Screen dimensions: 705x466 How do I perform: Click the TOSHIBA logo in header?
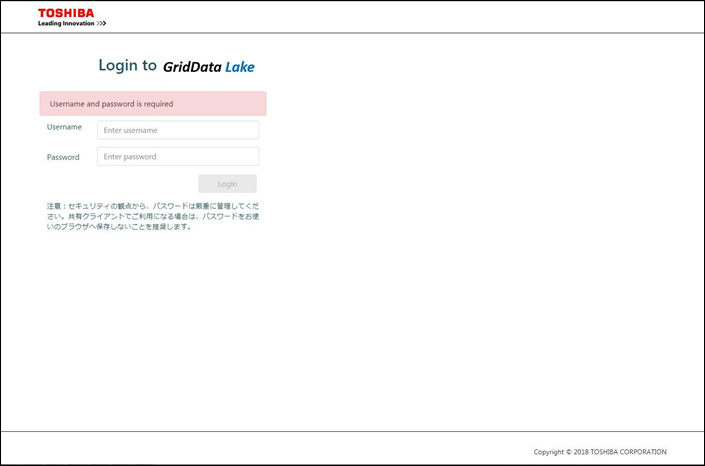66,13
